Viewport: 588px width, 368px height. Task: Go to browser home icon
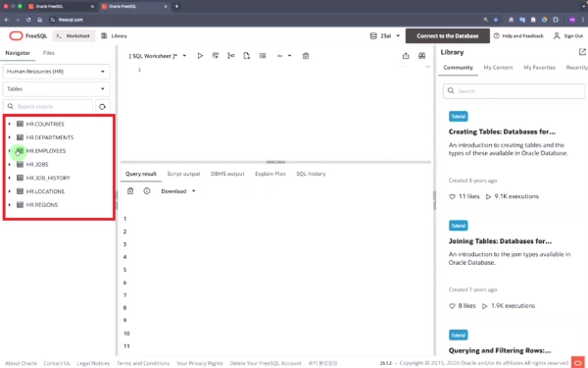coord(39,20)
